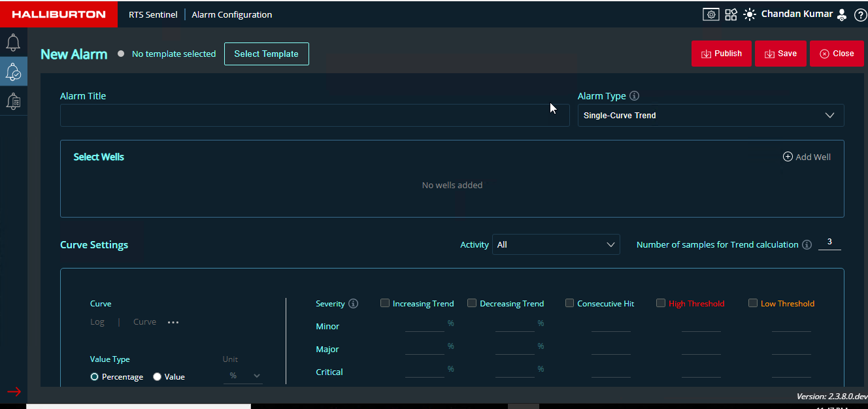The width and height of the screenshot is (868, 409).
Task: Check the Consecutive Hit checkbox
Action: tap(569, 303)
